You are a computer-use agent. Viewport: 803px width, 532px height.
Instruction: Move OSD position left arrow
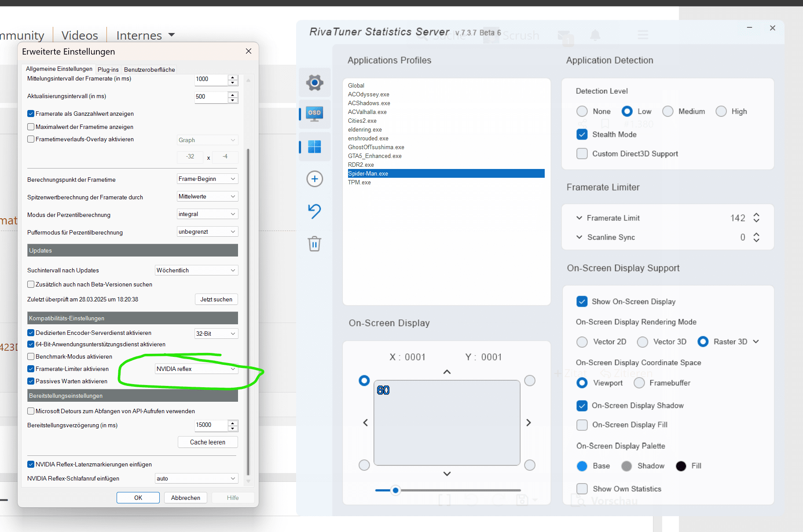point(365,422)
